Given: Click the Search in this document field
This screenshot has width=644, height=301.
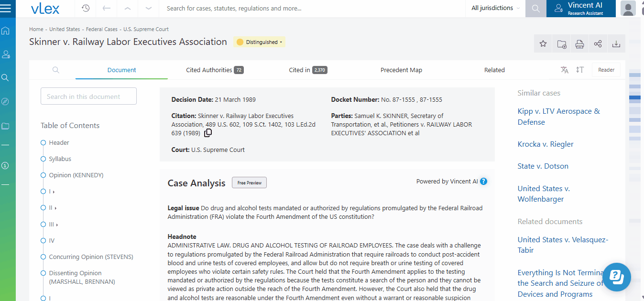Looking at the screenshot, I should (x=88, y=96).
